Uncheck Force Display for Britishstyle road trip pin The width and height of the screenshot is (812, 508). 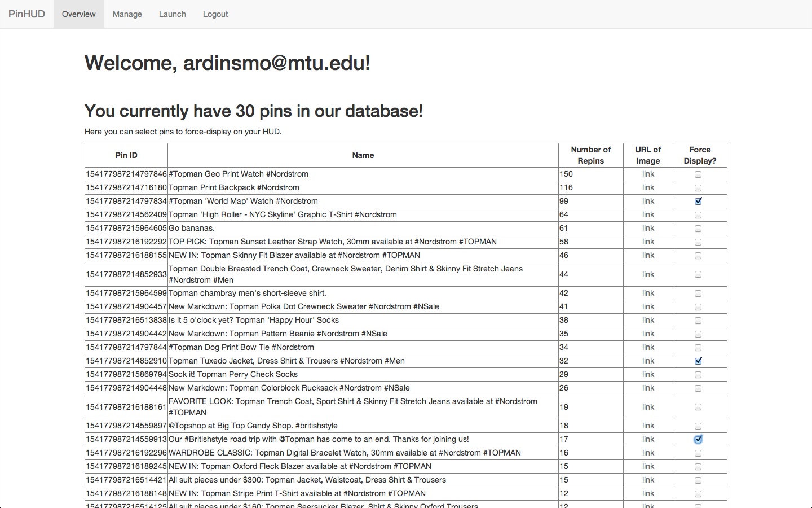click(x=698, y=440)
